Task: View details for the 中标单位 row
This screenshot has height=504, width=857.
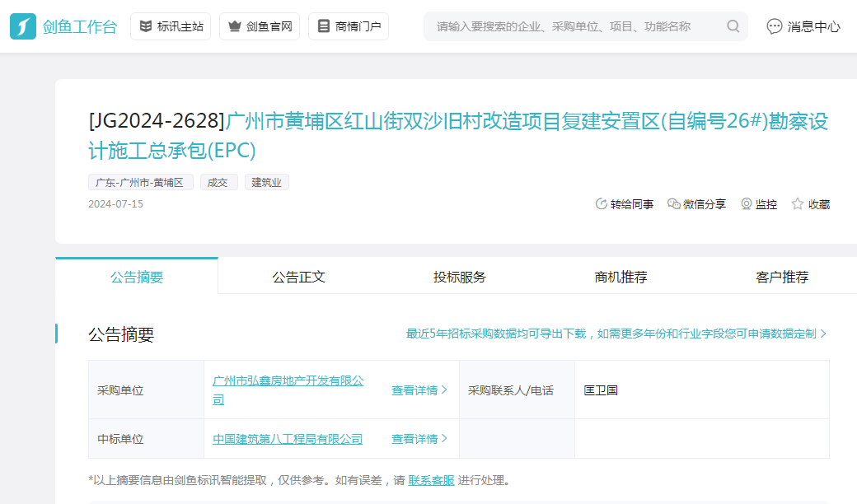Action: click(419, 439)
